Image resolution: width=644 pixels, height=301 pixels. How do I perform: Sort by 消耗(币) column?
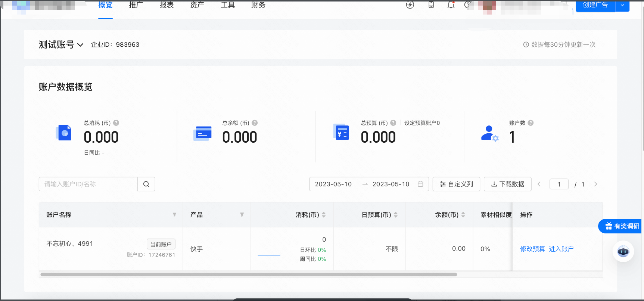324,215
